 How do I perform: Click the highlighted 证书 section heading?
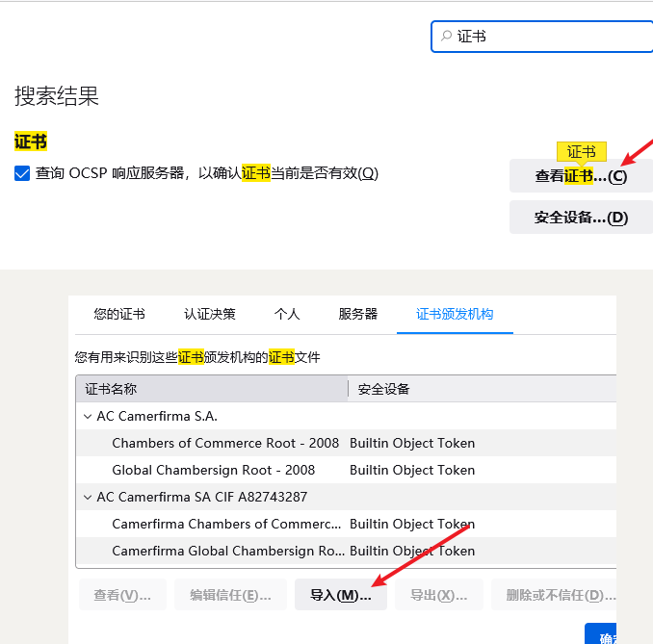[x=31, y=142]
